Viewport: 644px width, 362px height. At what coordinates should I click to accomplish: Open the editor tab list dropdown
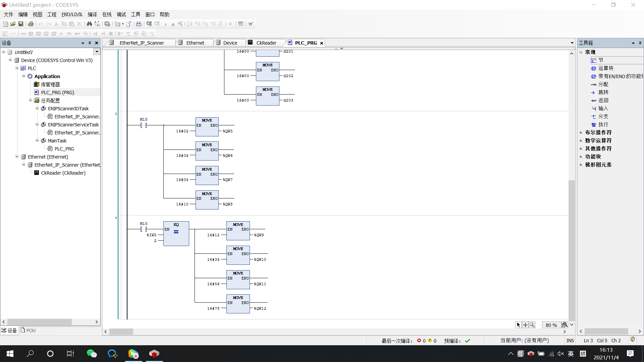572,43
